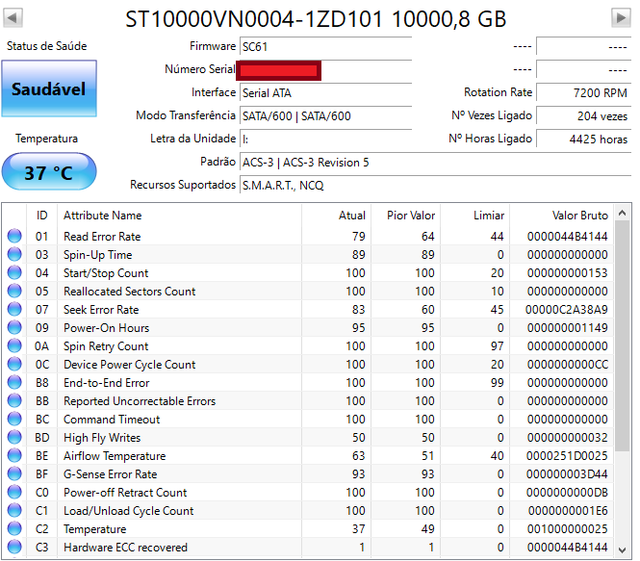Click status circle for Start/Stop Count
640x561 pixels.
[x=14, y=272]
